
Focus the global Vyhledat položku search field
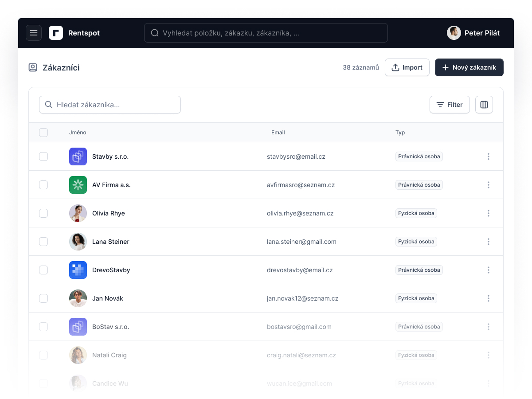click(266, 33)
